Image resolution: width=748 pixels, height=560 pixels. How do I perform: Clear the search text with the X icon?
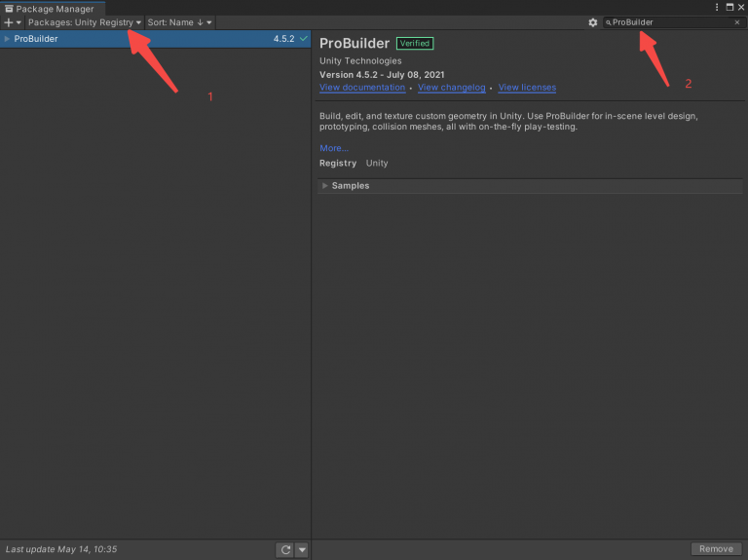click(x=737, y=22)
